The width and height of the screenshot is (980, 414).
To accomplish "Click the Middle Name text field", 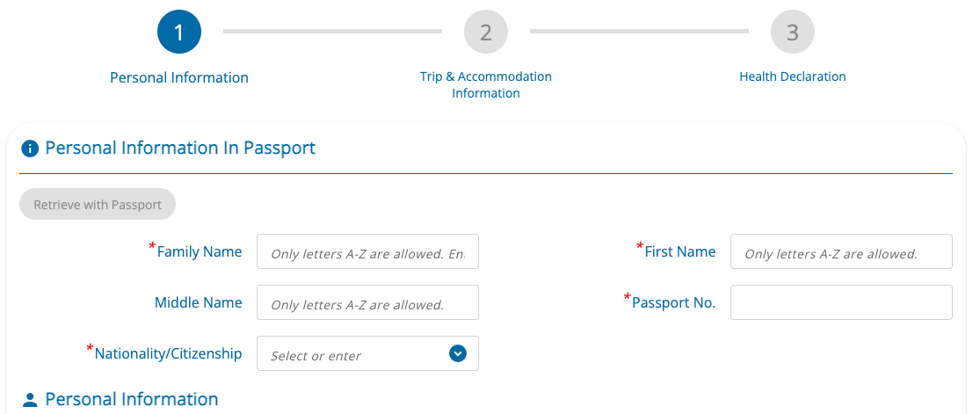I will [x=367, y=302].
